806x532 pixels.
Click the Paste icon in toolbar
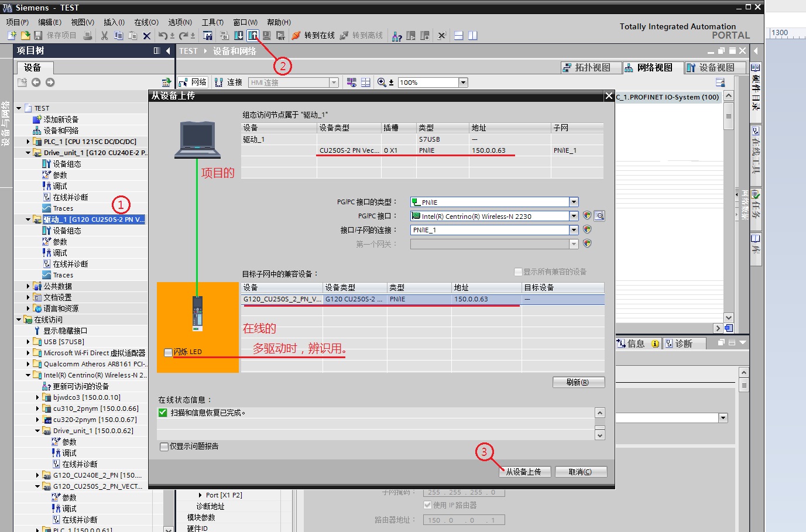click(132, 36)
